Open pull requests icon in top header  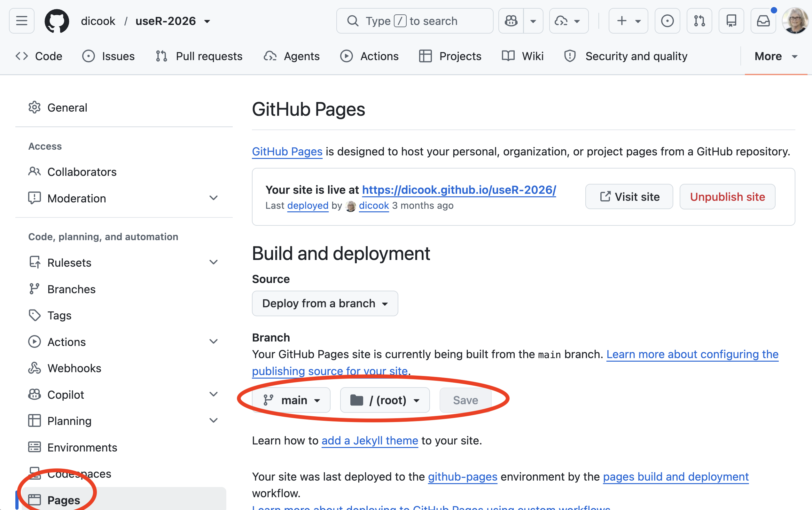699,21
